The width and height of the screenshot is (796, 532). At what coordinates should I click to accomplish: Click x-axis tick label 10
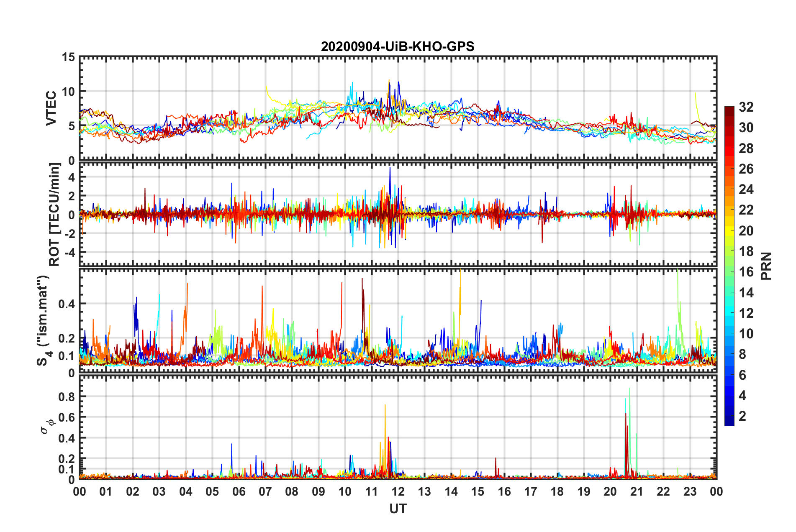pos(345,491)
